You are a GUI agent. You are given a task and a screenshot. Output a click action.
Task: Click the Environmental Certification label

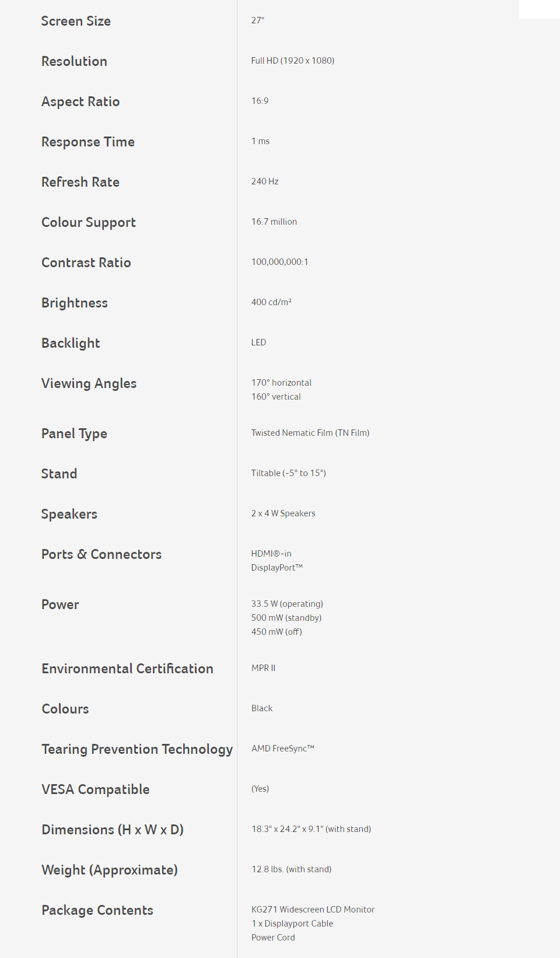click(x=127, y=669)
